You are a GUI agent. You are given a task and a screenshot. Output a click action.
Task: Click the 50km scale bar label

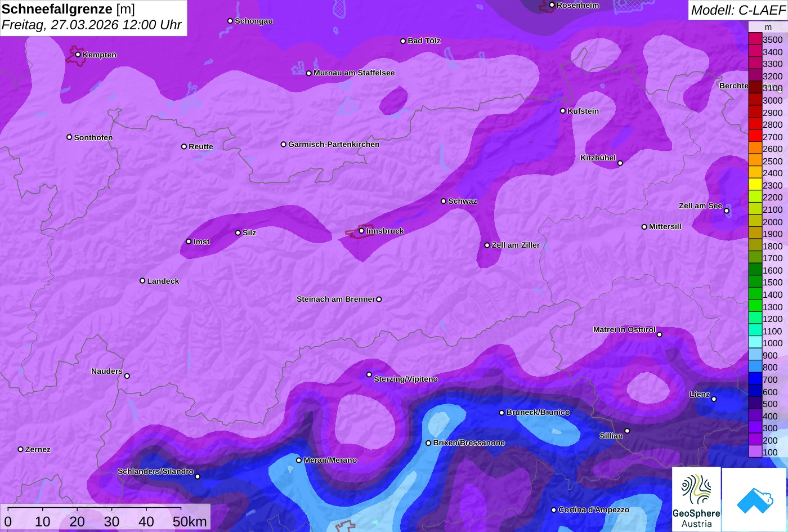click(x=190, y=522)
